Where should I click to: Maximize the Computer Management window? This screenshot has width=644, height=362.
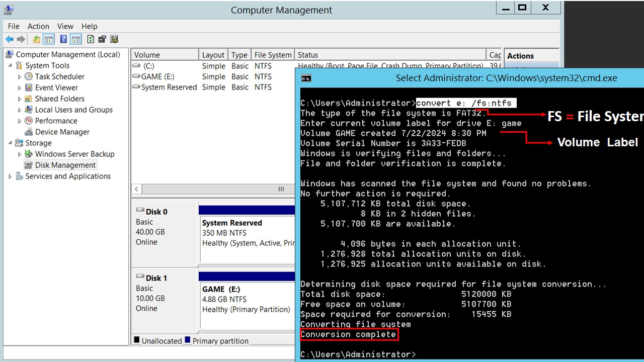pos(522,8)
